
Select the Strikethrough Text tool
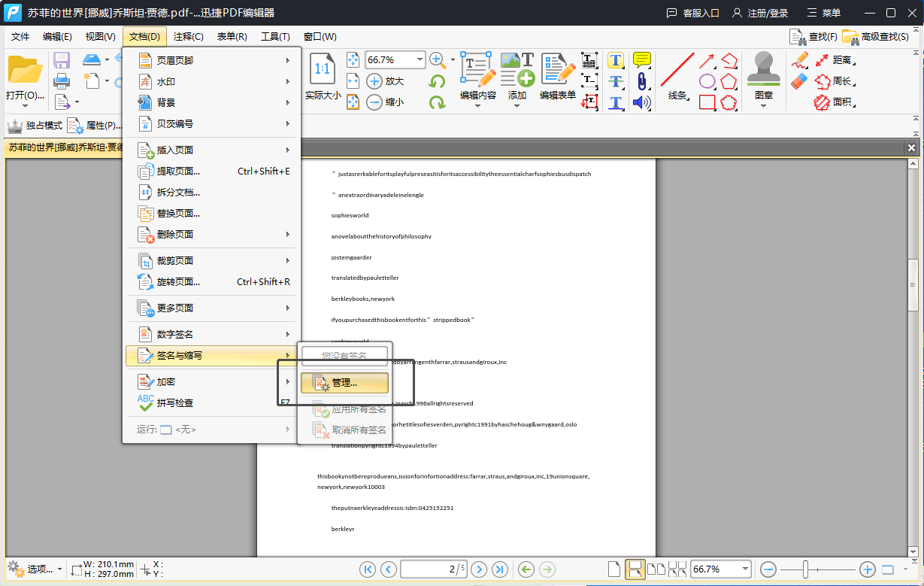pyautogui.click(x=616, y=81)
